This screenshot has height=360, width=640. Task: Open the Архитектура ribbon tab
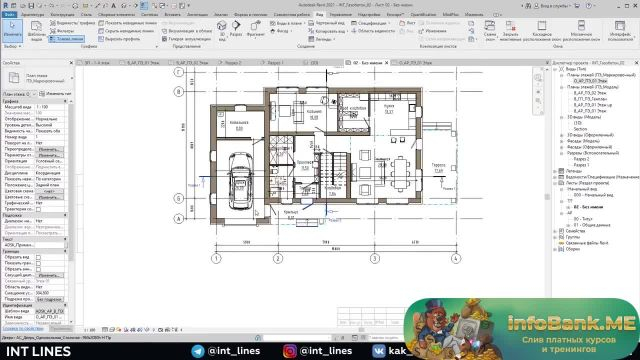point(33,14)
